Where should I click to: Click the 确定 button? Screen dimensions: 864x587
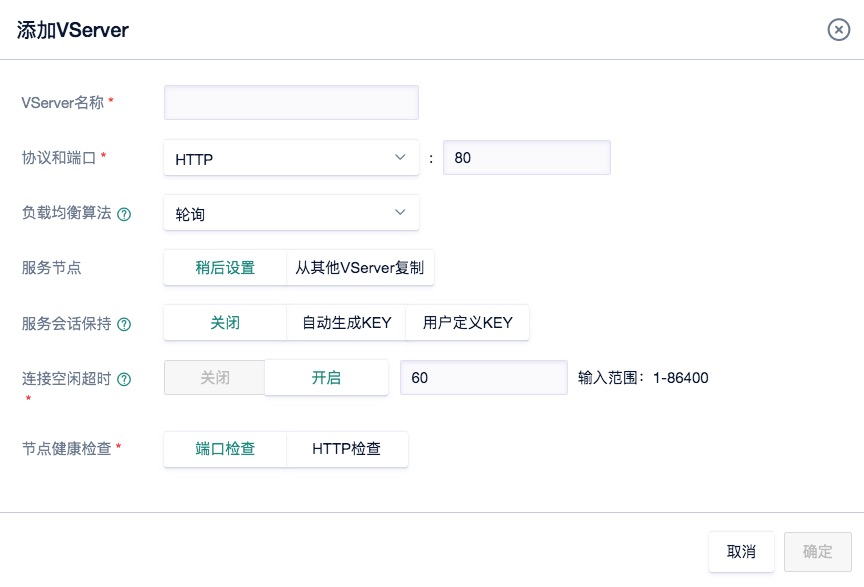(x=818, y=552)
